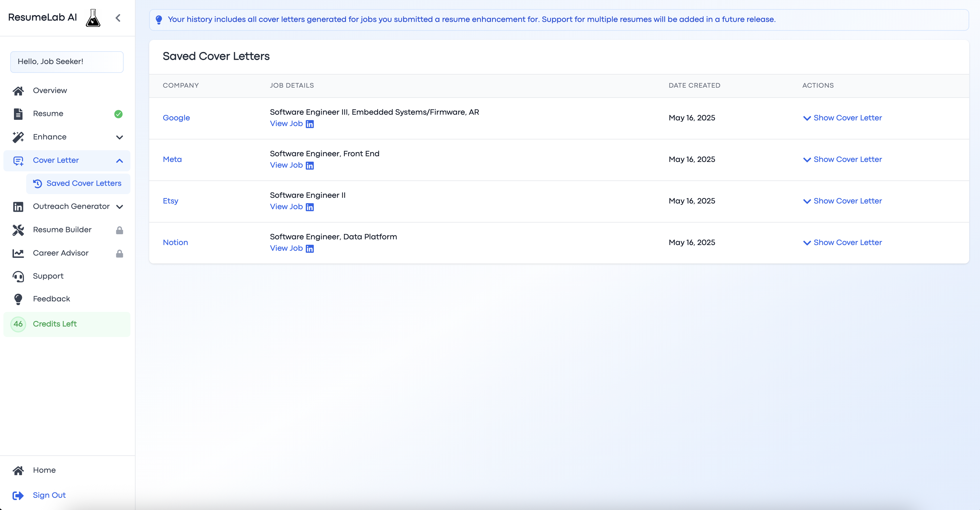Screen dimensions: 980x510
Task: Click the Feedback lightbulb icon
Action: (x=18, y=299)
